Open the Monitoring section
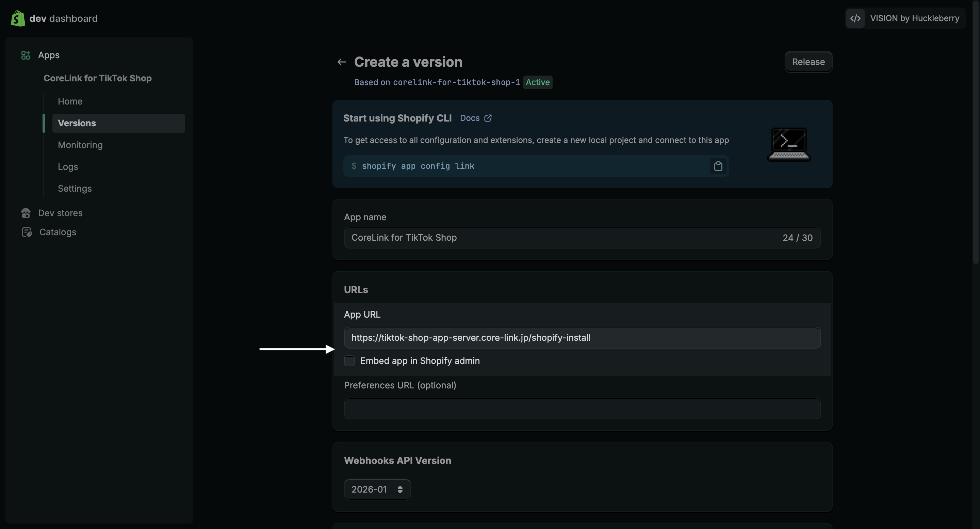The image size is (980, 529). point(80,145)
